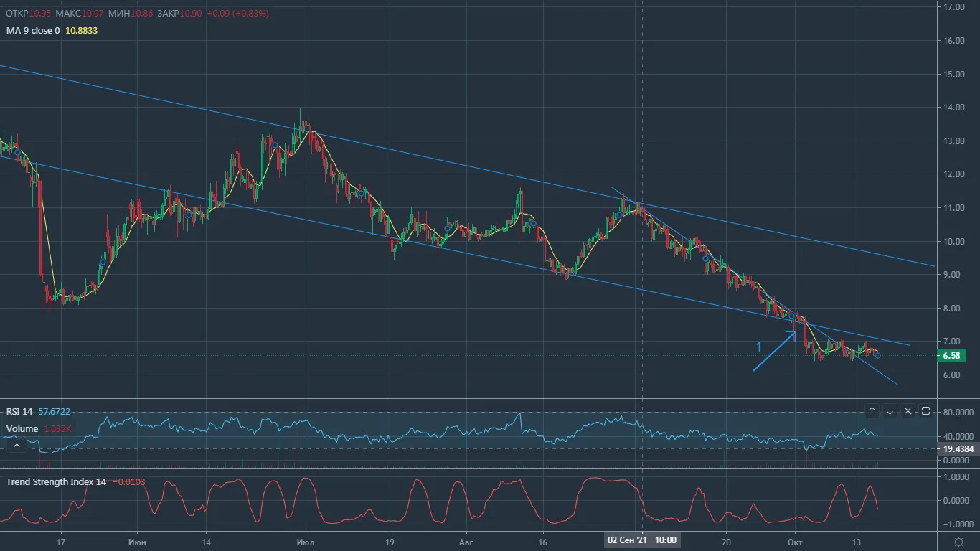Click the date label 02 Сен '21 10:00

[x=641, y=540]
